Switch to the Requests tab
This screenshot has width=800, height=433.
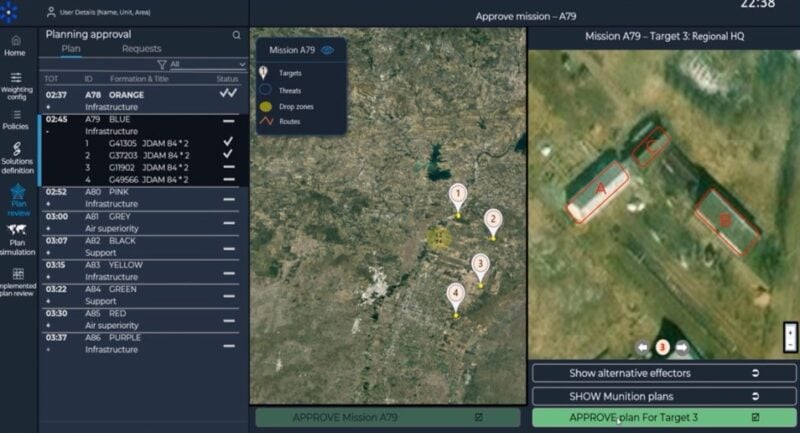(x=141, y=48)
